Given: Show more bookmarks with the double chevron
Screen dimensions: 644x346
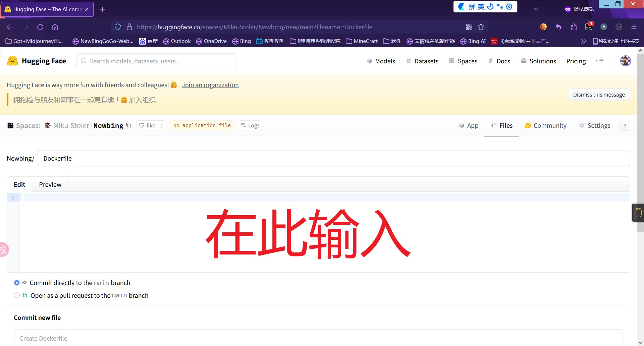Looking at the screenshot, I should 583,41.
